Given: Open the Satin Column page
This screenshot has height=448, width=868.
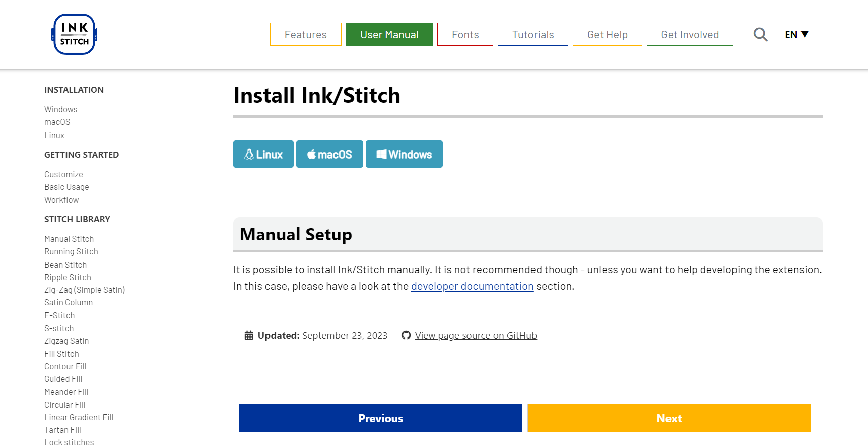Looking at the screenshot, I should [69, 302].
